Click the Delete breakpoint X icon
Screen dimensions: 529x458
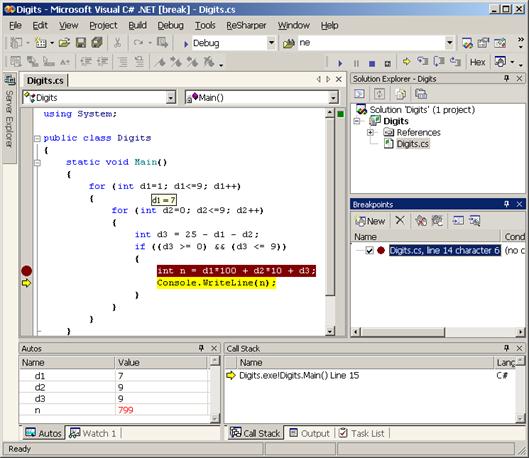point(400,221)
